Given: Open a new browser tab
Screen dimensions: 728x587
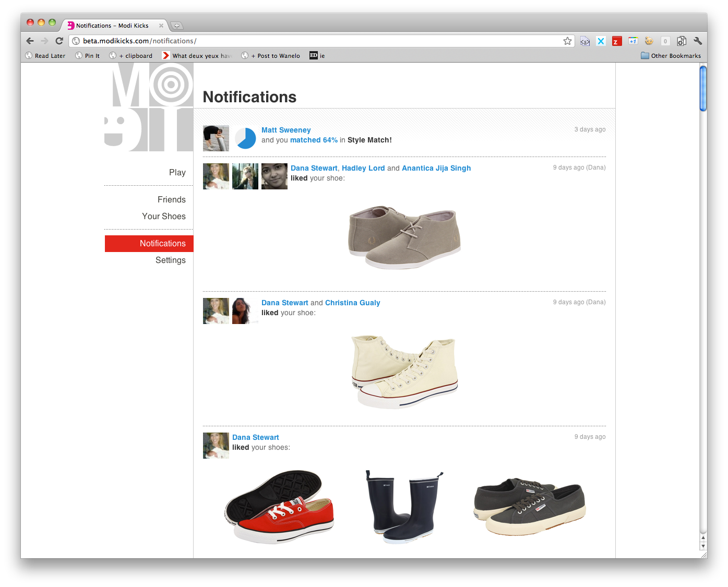Looking at the screenshot, I should point(178,25).
